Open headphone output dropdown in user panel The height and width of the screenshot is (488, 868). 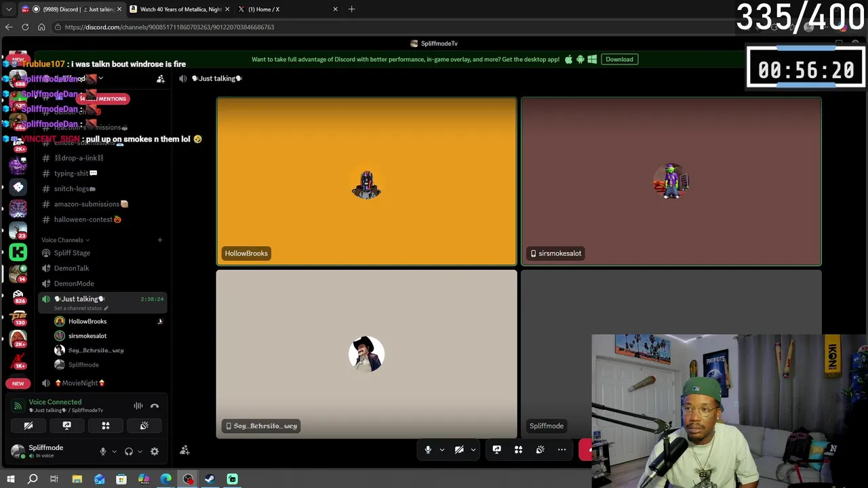[x=140, y=451]
